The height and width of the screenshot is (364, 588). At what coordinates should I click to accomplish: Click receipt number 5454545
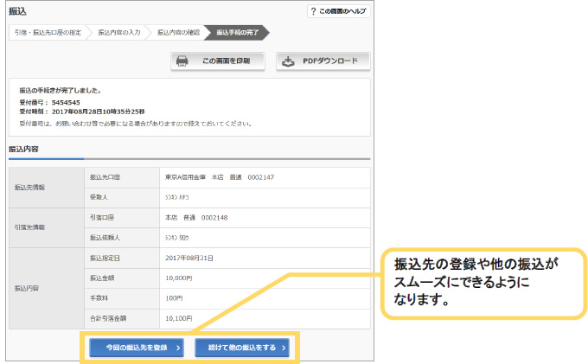coord(66,103)
